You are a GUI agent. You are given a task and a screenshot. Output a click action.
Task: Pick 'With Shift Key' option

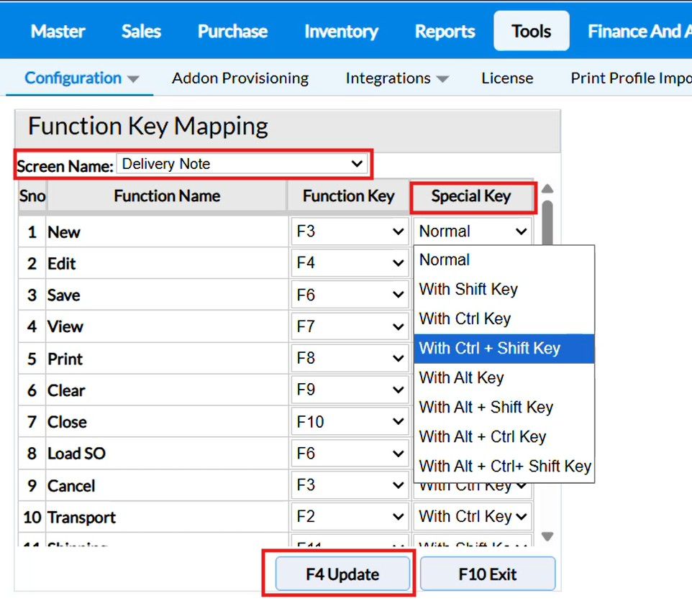(504, 290)
